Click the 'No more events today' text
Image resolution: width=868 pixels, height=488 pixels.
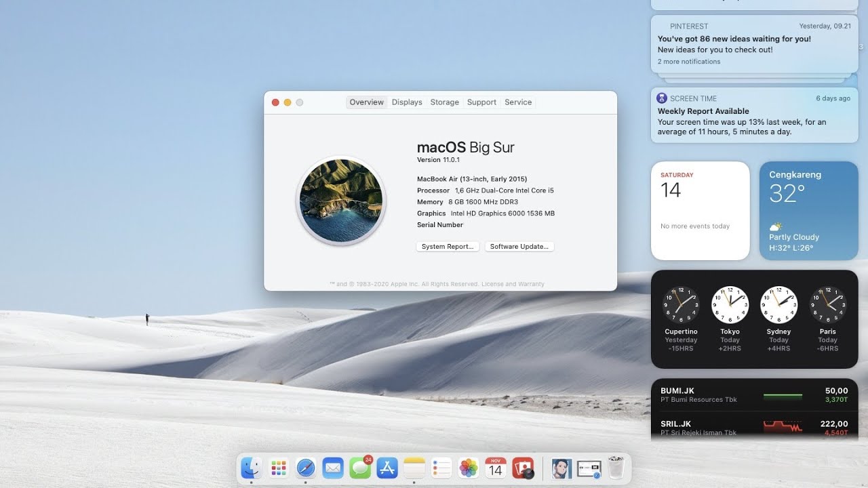pyautogui.click(x=695, y=226)
